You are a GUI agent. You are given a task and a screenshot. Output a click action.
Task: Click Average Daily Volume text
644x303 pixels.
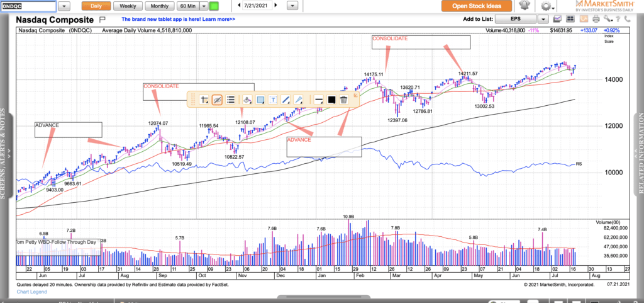(147, 30)
